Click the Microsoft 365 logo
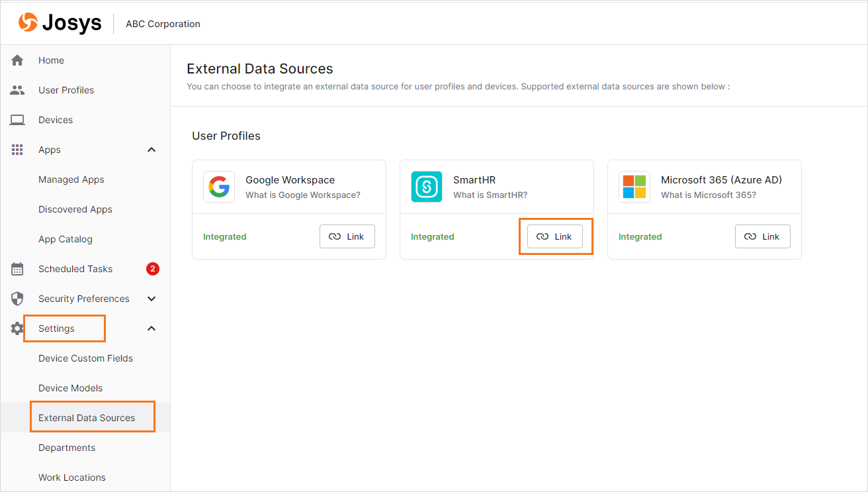 point(634,187)
